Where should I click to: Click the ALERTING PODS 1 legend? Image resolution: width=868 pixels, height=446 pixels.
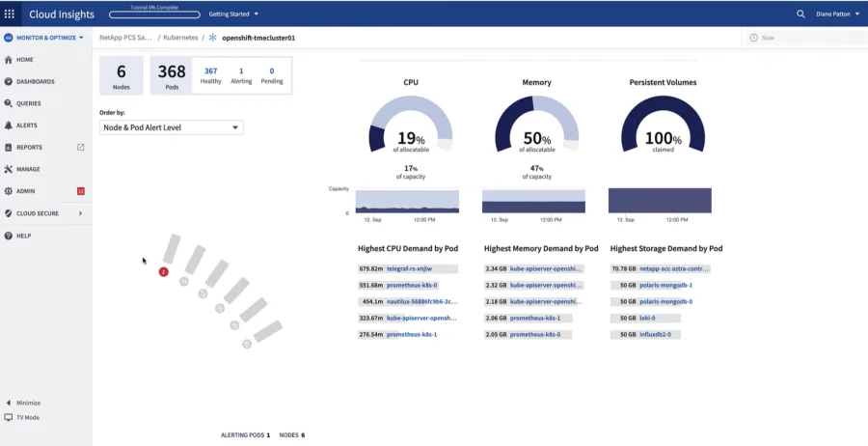pos(245,435)
